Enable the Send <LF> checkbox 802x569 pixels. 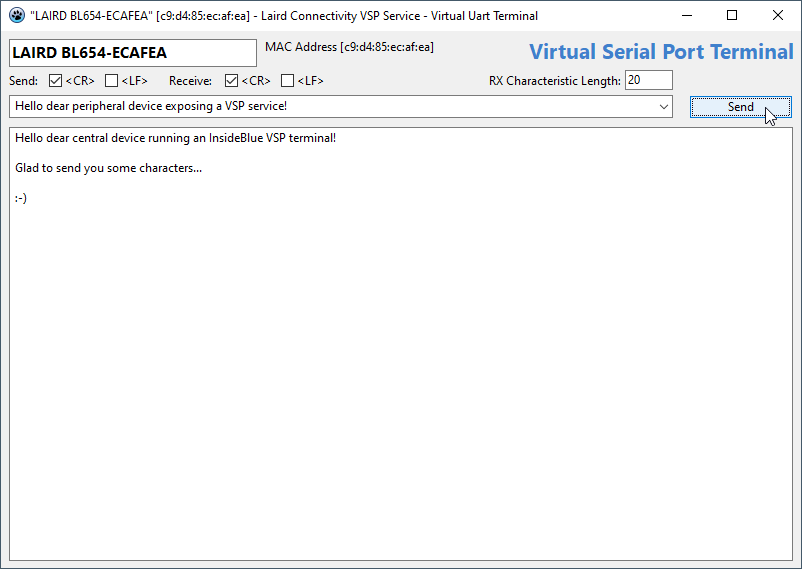(112, 81)
